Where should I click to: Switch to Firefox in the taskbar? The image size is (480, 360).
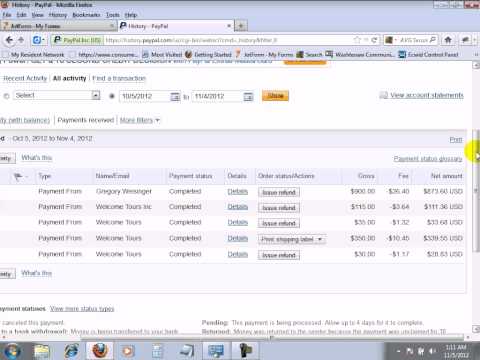point(100,351)
